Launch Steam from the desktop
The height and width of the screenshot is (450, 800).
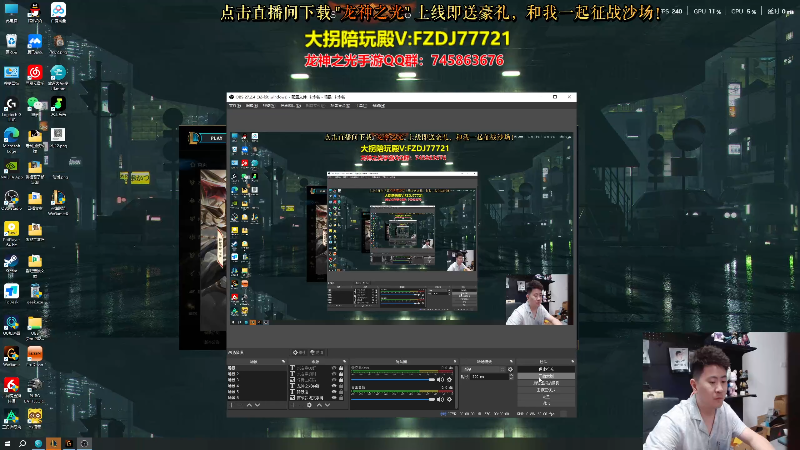pyautogui.click(x=11, y=264)
